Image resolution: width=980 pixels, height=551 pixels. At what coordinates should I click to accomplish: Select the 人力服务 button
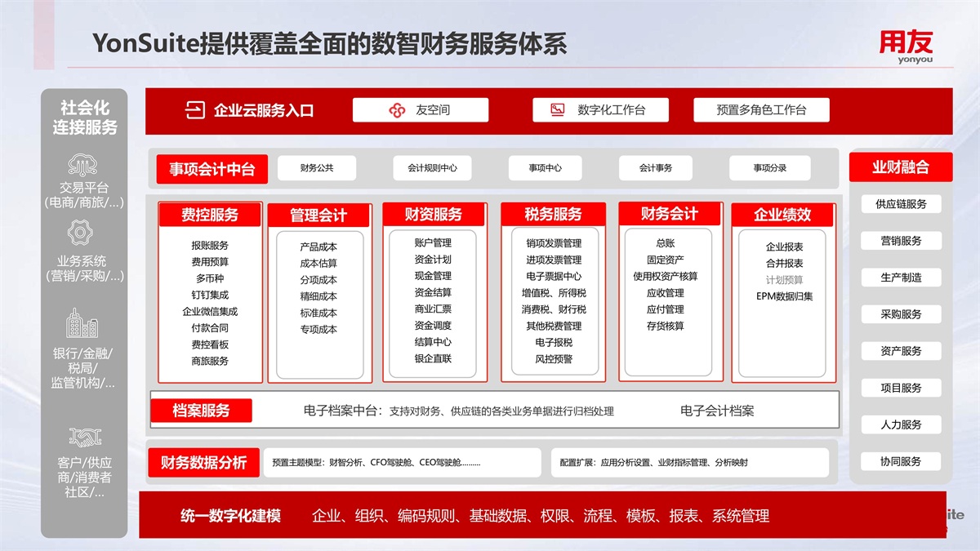901,424
